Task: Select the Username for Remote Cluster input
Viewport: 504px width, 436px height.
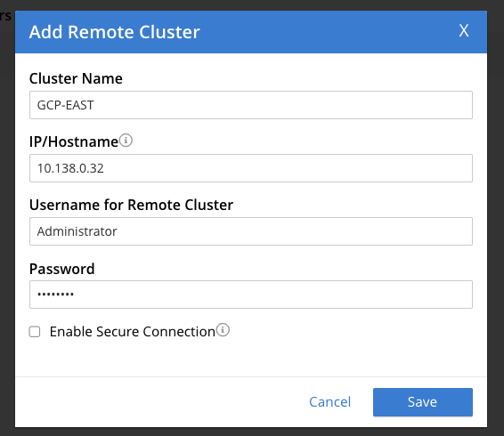Action: [251, 231]
